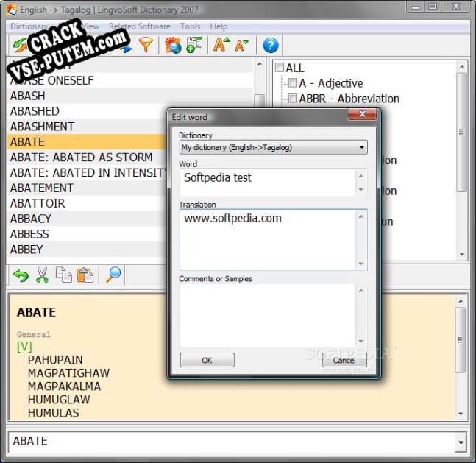Select ABATTOIR in the word list
This screenshot has height=463, width=476.
click(87, 203)
